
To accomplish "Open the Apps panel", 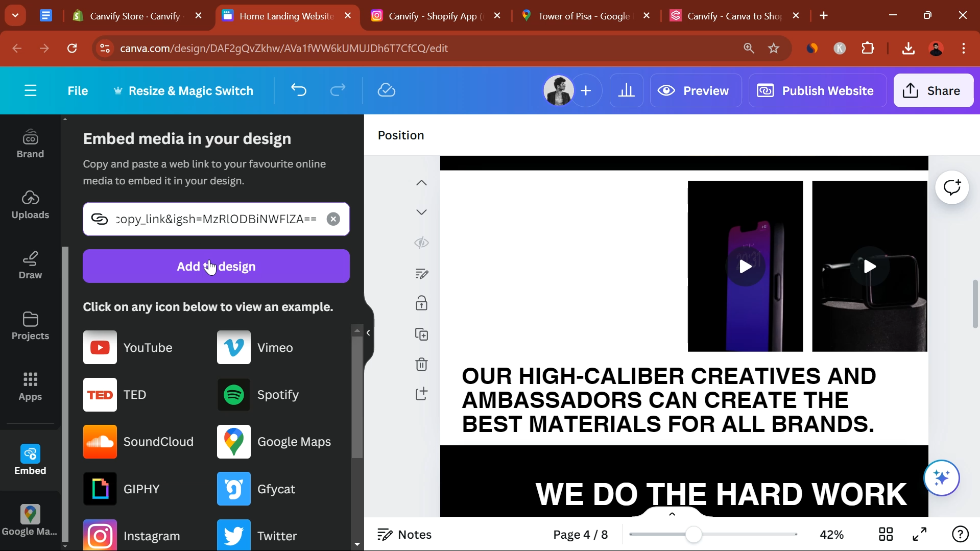I will click(30, 387).
